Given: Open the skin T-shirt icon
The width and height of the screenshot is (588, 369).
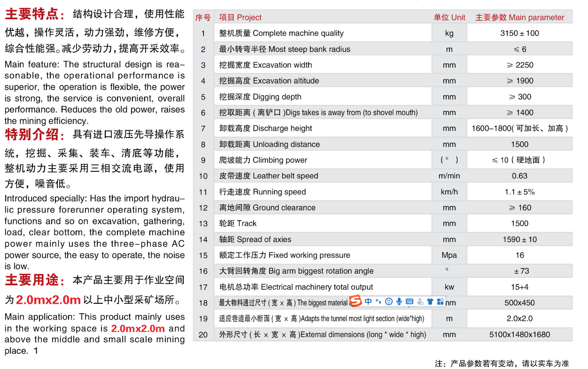Looking at the screenshot, I should (x=430, y=301).
